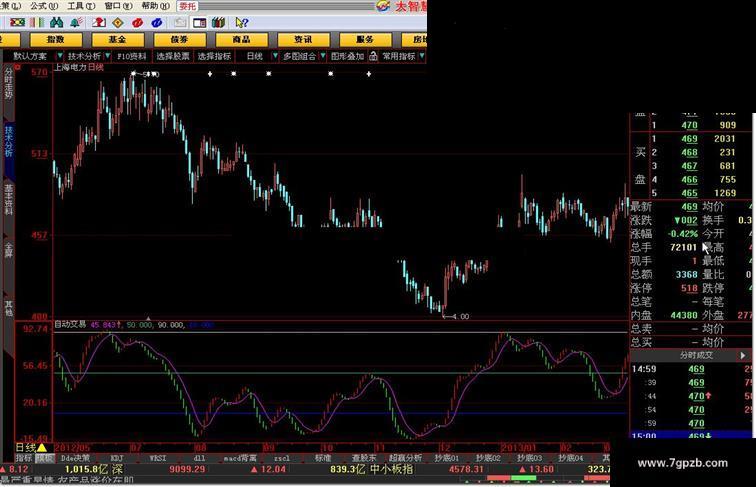This screenshot has height=487, width=756.
Task: Open the 窗口 menu
Action: 118,6
